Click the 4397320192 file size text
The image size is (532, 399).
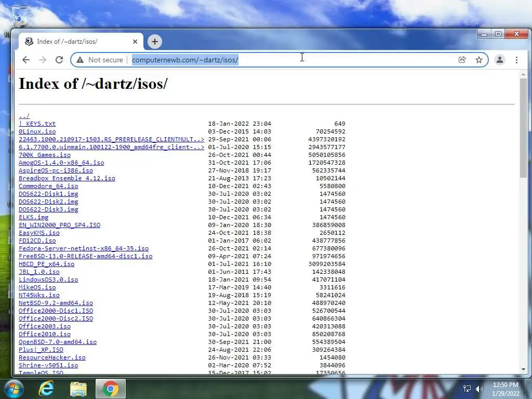point(327,139)
